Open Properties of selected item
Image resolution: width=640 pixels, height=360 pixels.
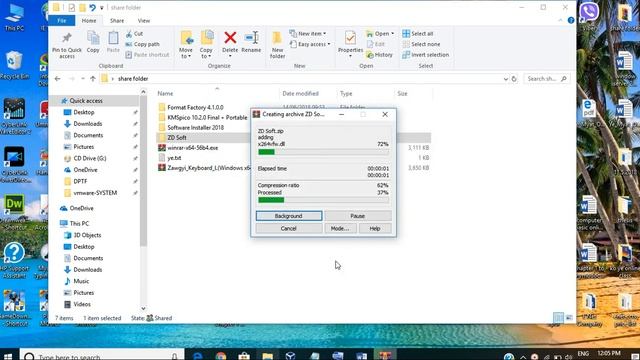pyautogui.click(x=350, y=43)
